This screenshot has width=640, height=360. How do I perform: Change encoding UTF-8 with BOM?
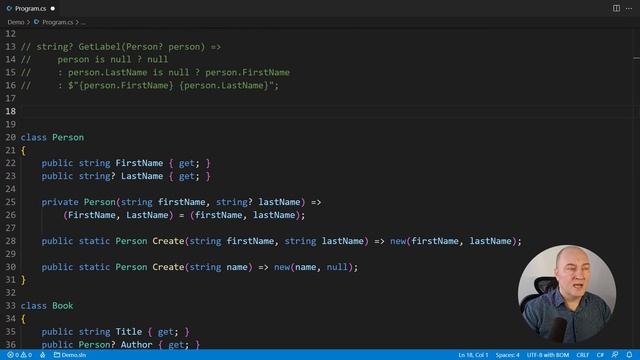pos(548,355)
